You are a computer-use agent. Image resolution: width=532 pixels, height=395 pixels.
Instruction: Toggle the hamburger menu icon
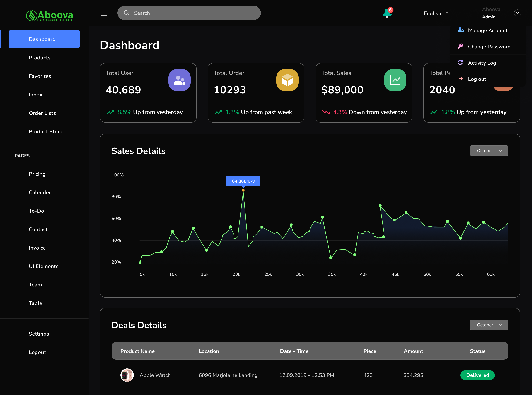pos(104,13)
